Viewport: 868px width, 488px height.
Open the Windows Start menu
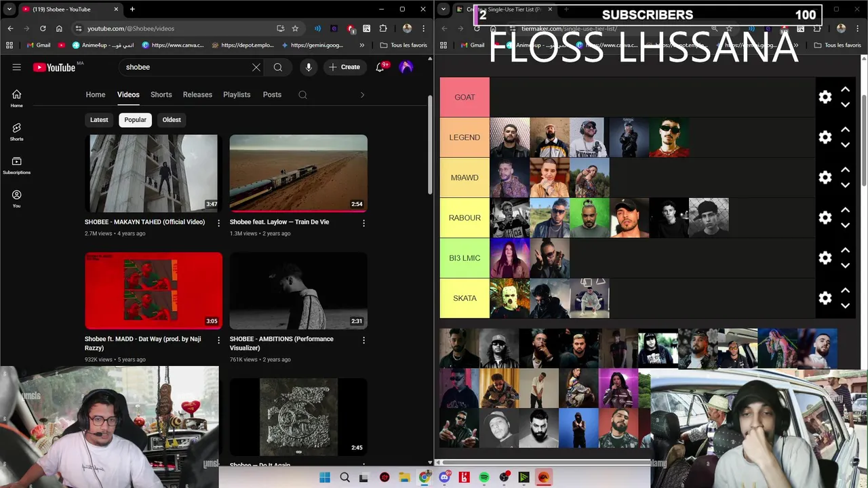tap(325, 477)
